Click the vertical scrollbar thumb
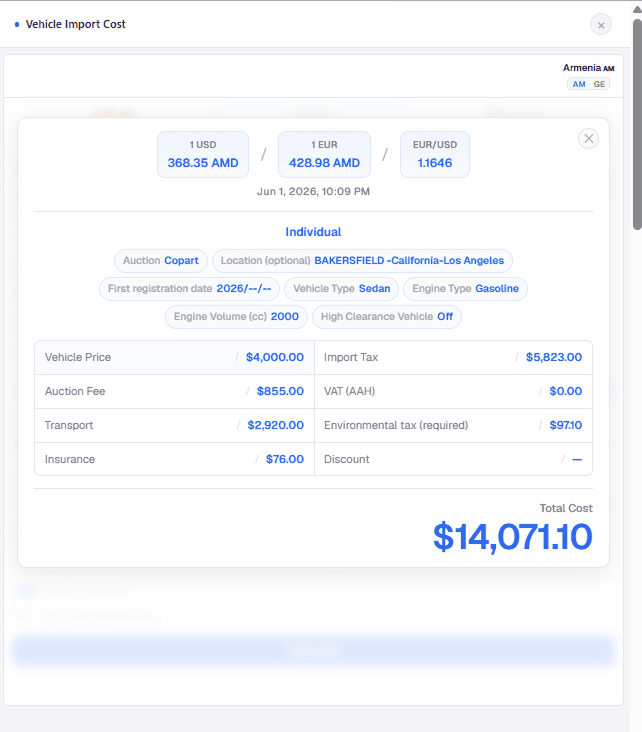The image size is (642, 732). click(637, 124)
